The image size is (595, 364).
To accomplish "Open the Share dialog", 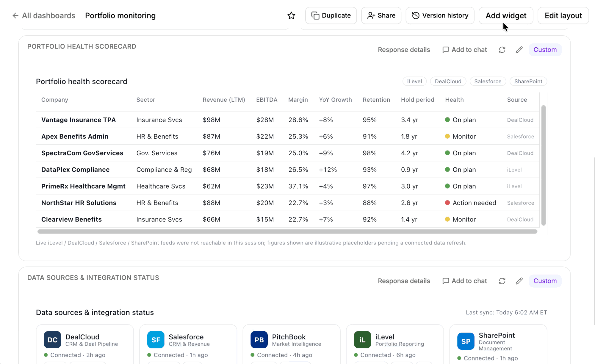I will [381, 15].
